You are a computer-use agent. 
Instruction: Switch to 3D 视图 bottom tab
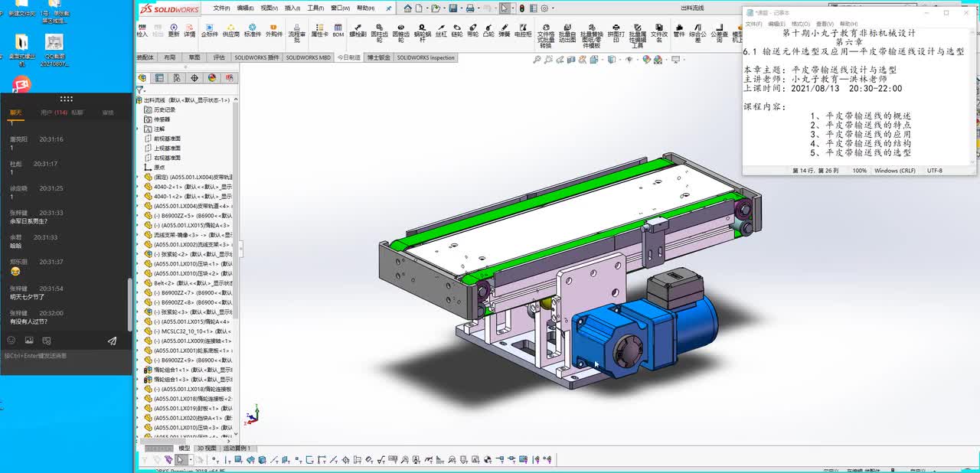206,449
